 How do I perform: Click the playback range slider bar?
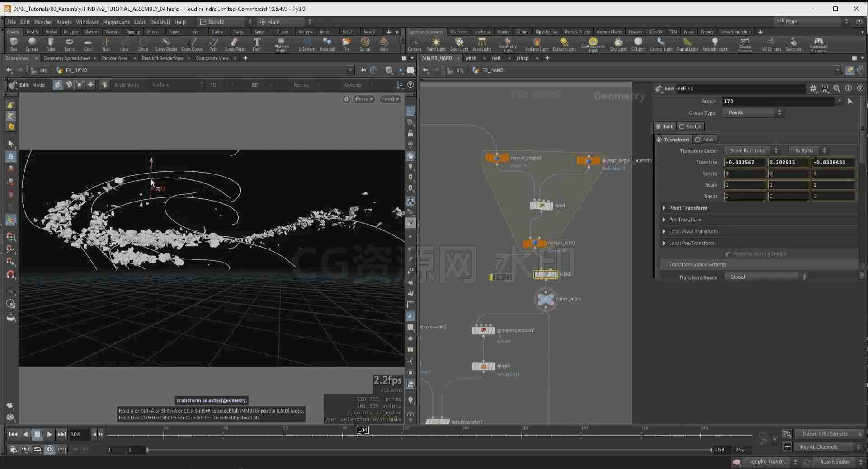[x=429, y=450]
